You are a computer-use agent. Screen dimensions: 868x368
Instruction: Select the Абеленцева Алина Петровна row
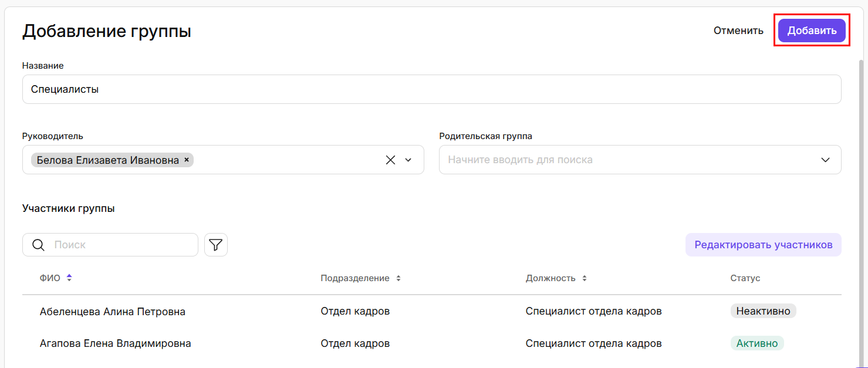click(x=113, y=312)
